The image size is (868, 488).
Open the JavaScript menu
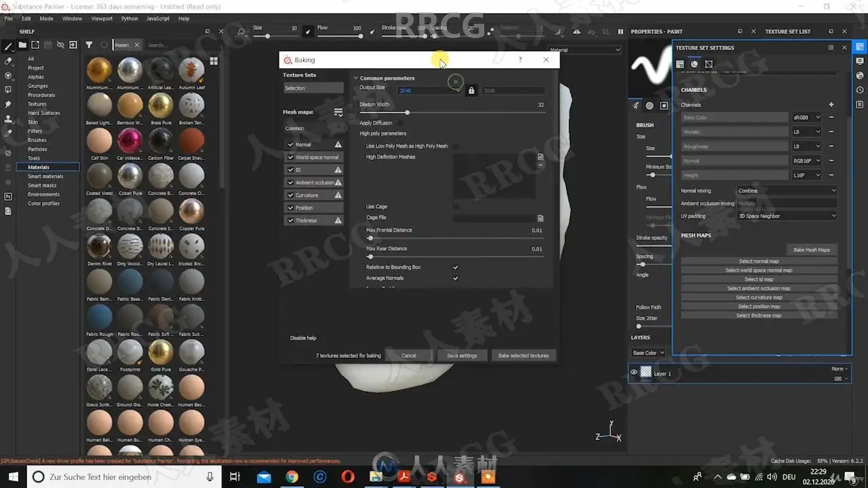158,19
